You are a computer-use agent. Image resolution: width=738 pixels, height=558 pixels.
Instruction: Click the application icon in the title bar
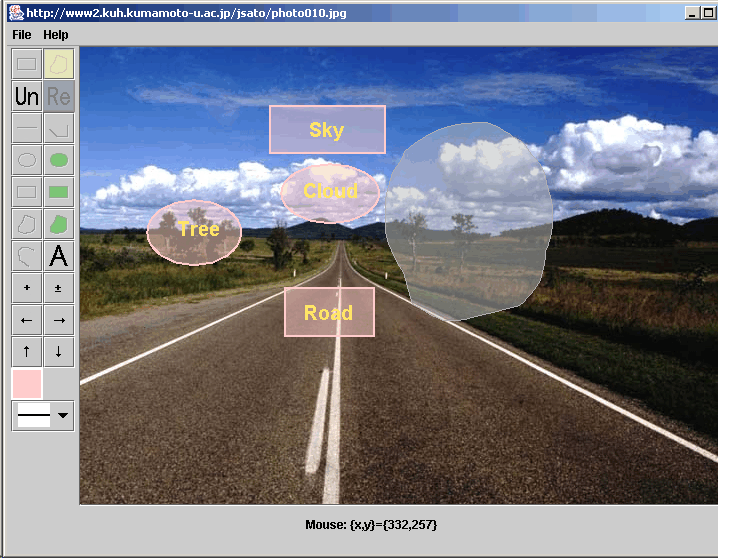pyautogui.click(x=16, y=13)
